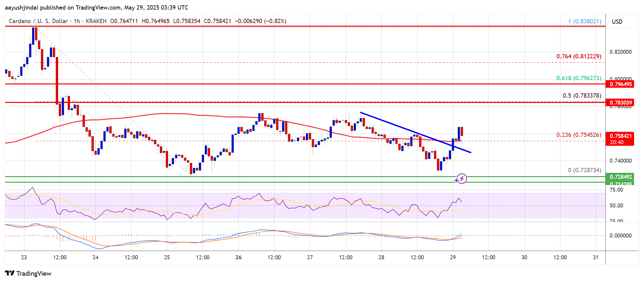Screen dimensions: 644x282
Task: Click the RSI 50.00 scale label
Action: 616,205
